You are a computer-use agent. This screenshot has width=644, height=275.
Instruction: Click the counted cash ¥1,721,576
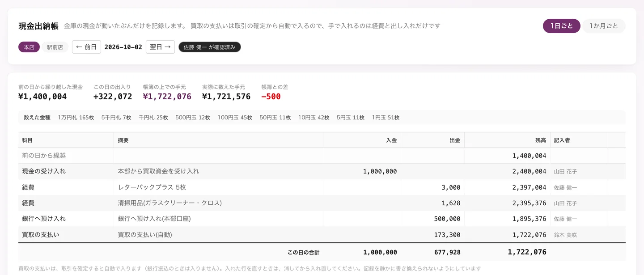point(226,97)
